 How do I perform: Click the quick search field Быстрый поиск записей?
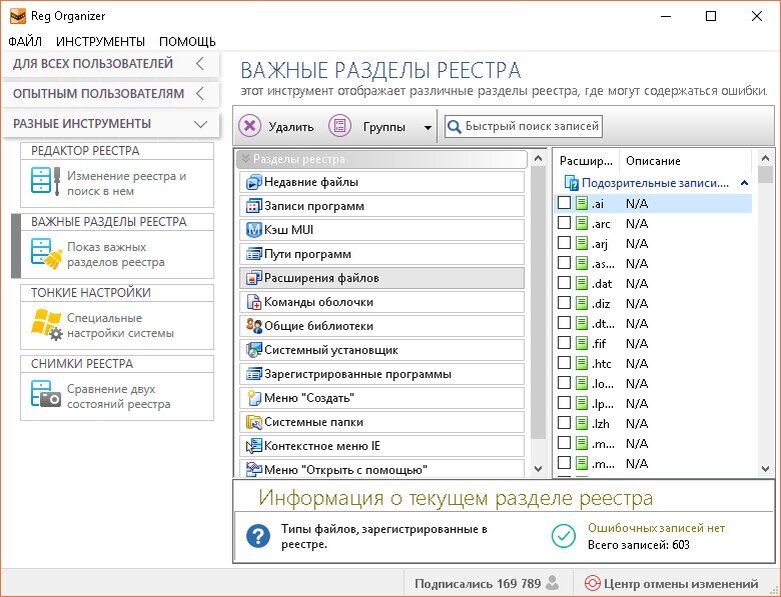pos(523,126)
